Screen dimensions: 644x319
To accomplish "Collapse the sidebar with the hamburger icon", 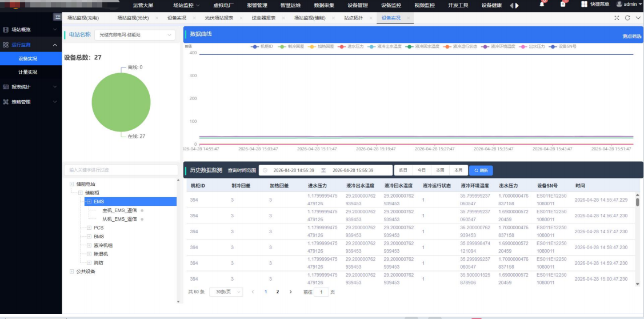I will pos(58,17).
